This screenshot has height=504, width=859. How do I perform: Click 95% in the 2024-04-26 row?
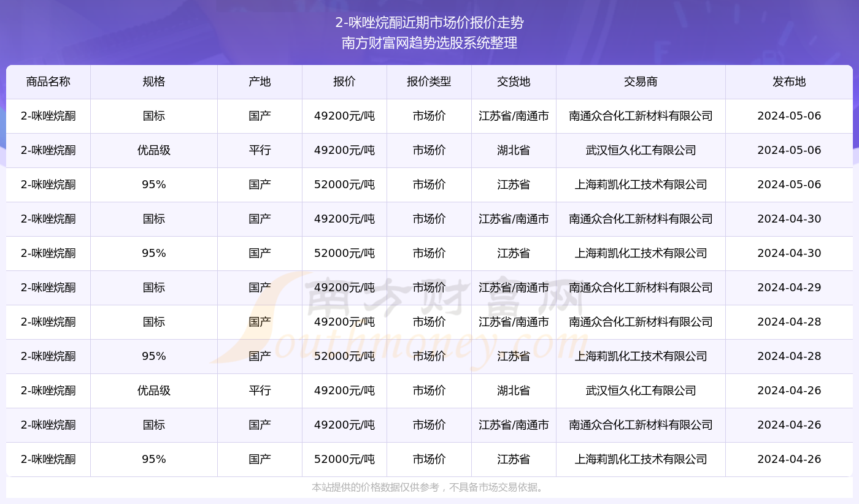154,459
